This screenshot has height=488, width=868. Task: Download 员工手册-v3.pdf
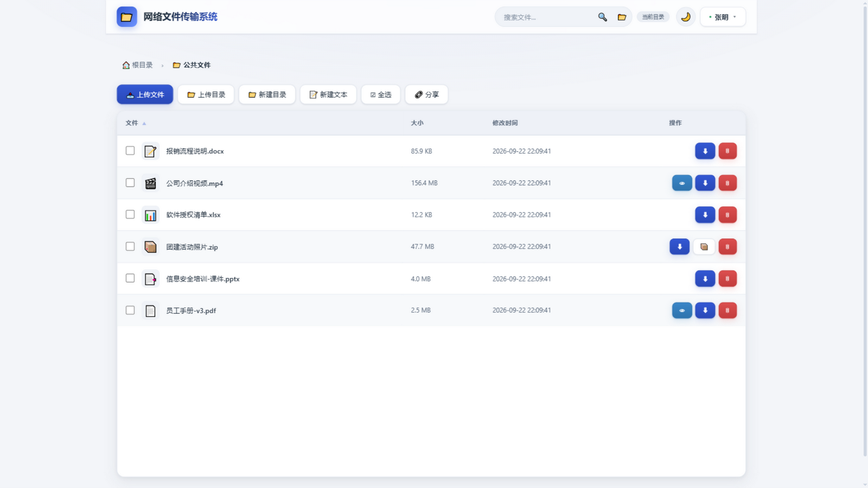click(705, 310)
